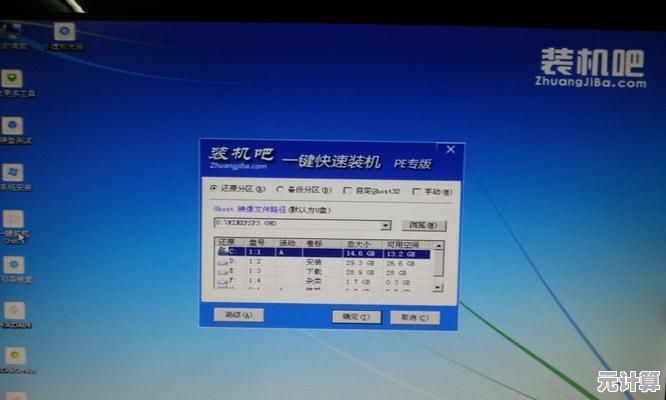Click the partition list scroll-down arrow
Screen dimensions: 666x400
point(437,287)
